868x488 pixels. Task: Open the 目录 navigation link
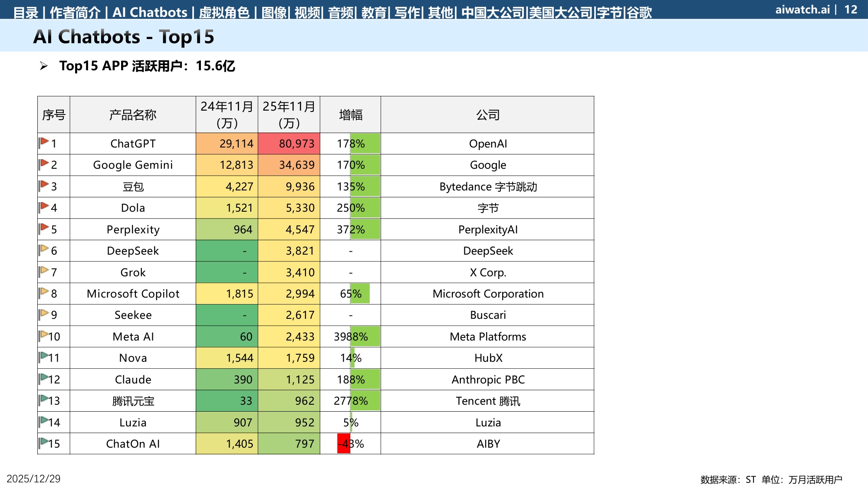click(x=26, y=12)
